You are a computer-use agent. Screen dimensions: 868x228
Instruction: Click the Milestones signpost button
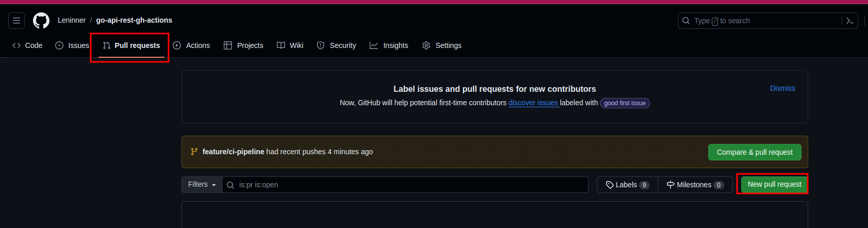coord(695,185)
